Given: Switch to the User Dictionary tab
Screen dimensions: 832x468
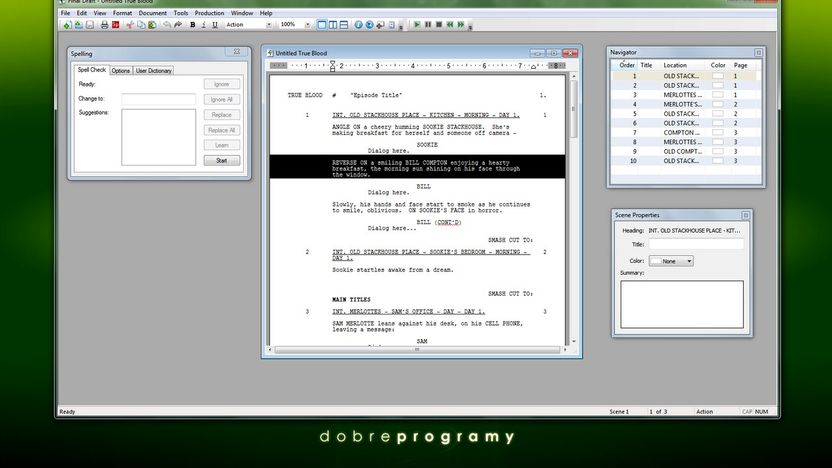Looking at the screenshot, I should pyautogui.click(x=153, y=71).
